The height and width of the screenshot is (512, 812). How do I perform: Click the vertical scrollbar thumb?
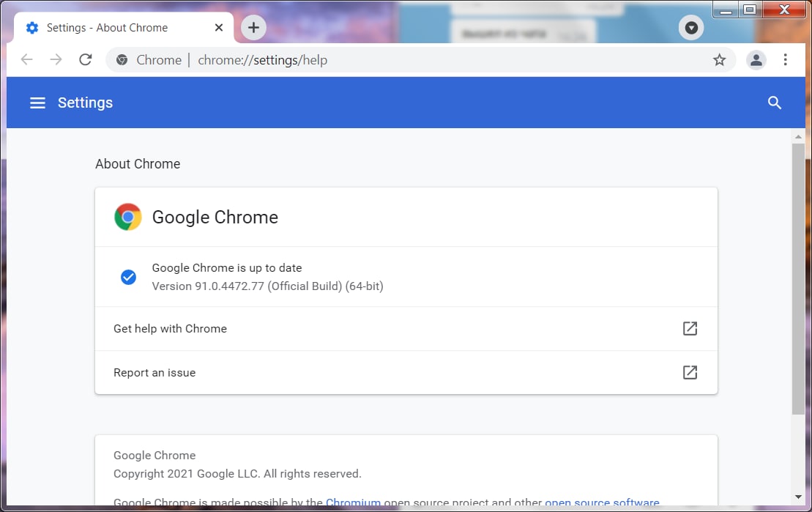798,279
